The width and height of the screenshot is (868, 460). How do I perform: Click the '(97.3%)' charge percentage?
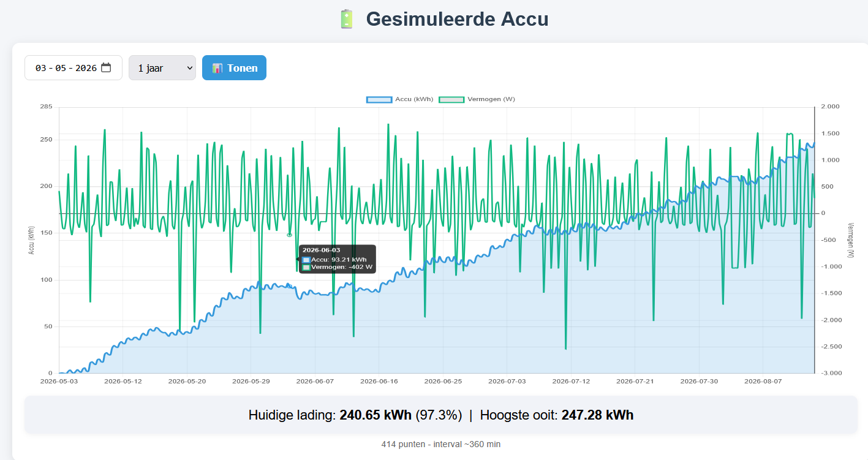click(439, 415)
